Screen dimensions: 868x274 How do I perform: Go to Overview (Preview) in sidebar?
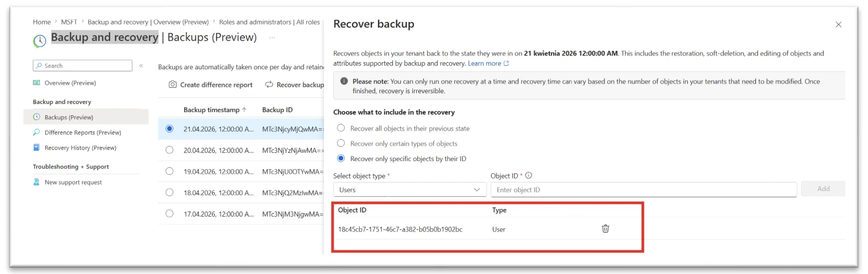point(70,83)
